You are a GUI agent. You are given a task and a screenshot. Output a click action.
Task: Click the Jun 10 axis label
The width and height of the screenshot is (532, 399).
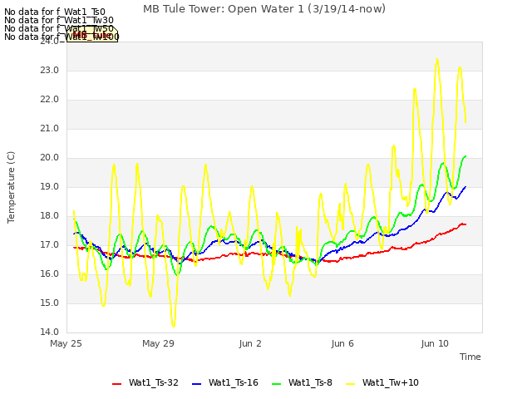click(x=435, y=343)
